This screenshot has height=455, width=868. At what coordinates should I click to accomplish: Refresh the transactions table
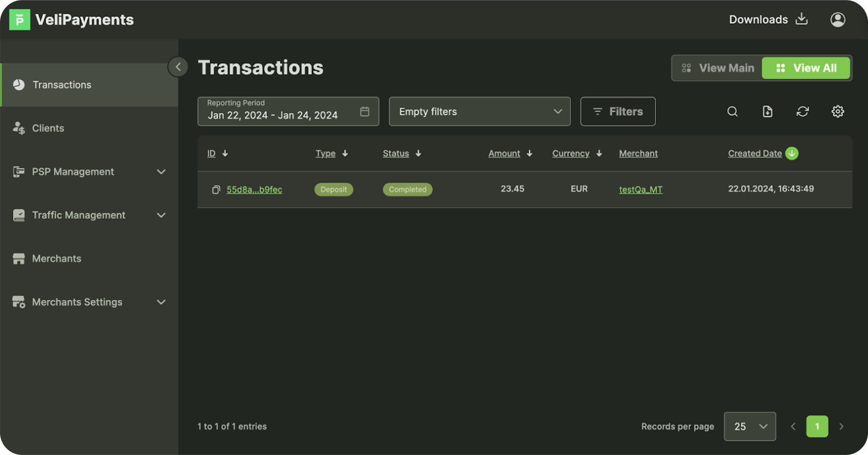pyautogui.click(x=802, y=112)
